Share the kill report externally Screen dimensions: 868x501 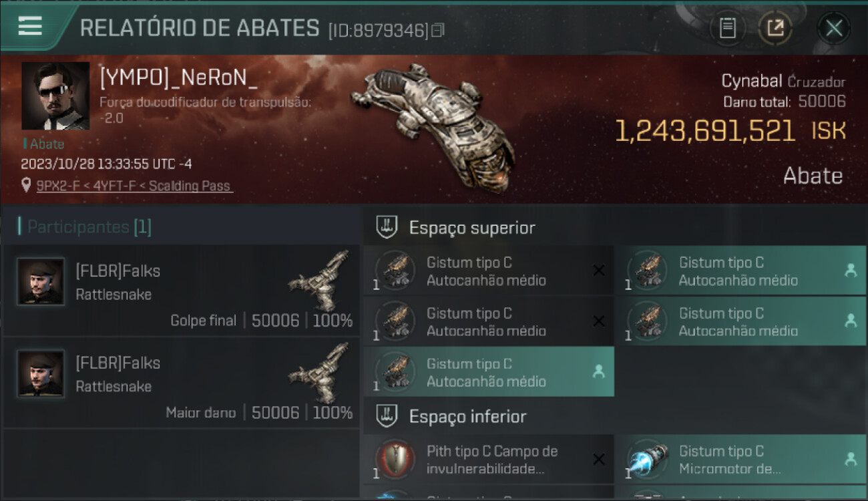click(x=775, y=28)
